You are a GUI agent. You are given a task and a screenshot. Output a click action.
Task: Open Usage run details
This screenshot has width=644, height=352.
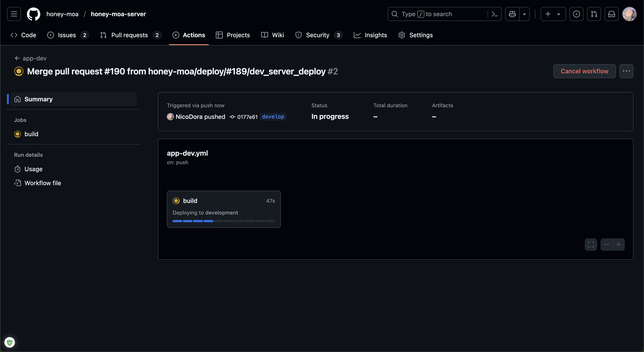(x=74, y=169)
